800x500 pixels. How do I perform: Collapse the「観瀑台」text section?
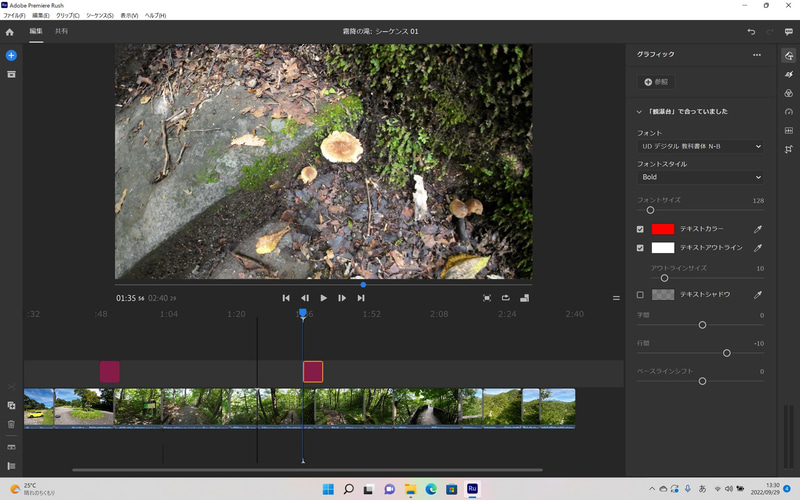click(640, 111)
